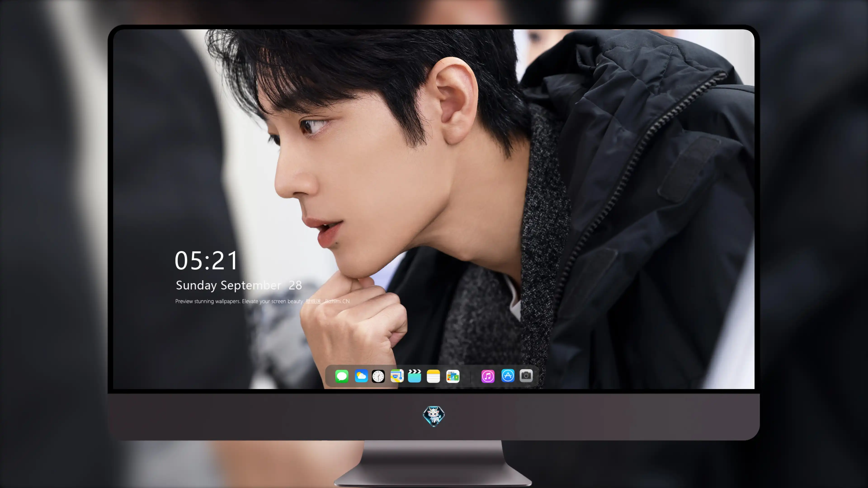Open the App Store in the dock
This screenshot has width=868, height=488.
click(508, 375)
